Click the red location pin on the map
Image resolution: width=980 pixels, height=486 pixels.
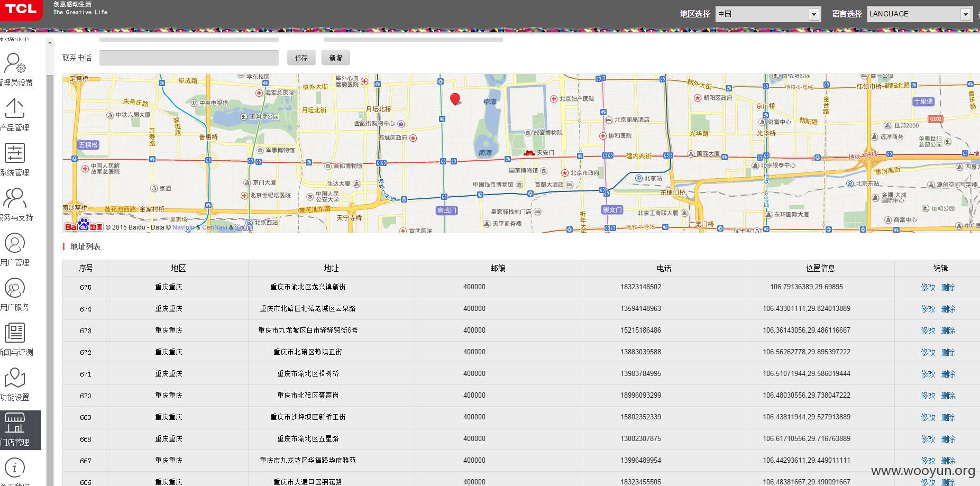tap(455, 99)
